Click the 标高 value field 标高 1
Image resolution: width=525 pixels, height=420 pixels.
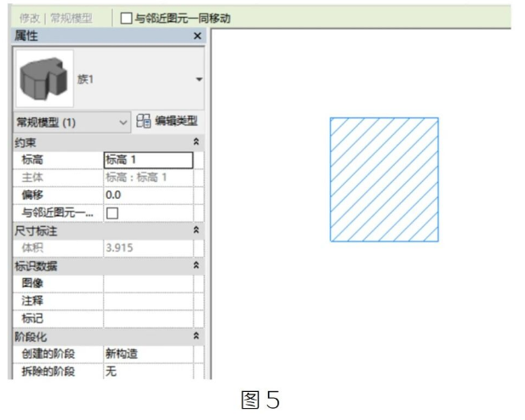pos(149,160)
